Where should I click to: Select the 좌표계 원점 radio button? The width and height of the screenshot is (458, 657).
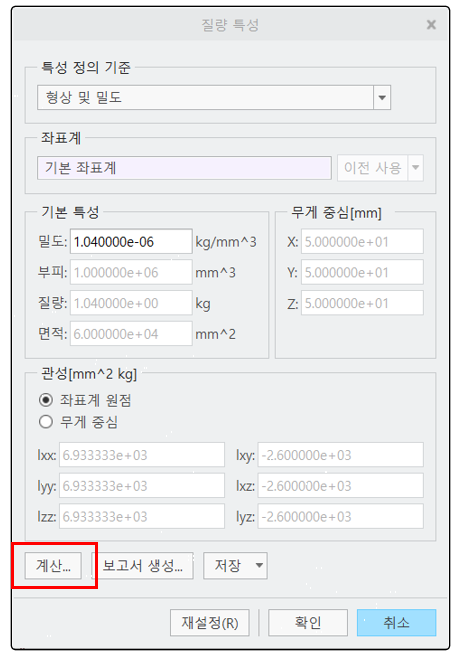coord(46,400)
